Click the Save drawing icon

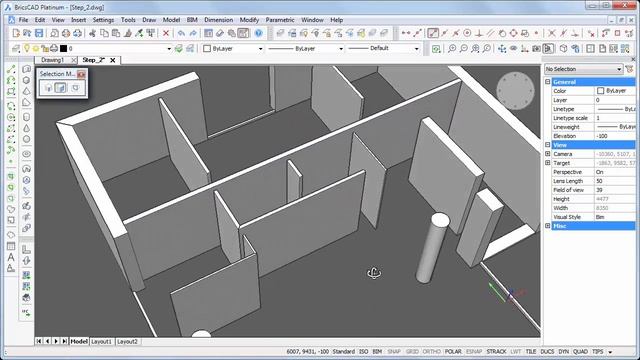tap(39, 33)
